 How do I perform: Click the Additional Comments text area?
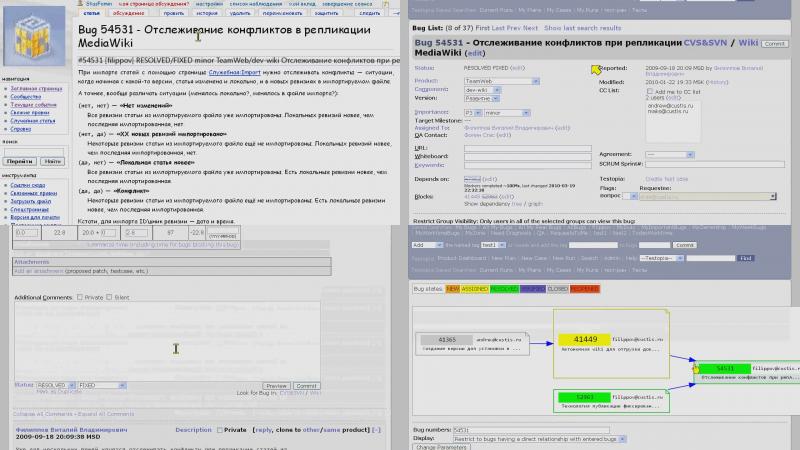167,341
